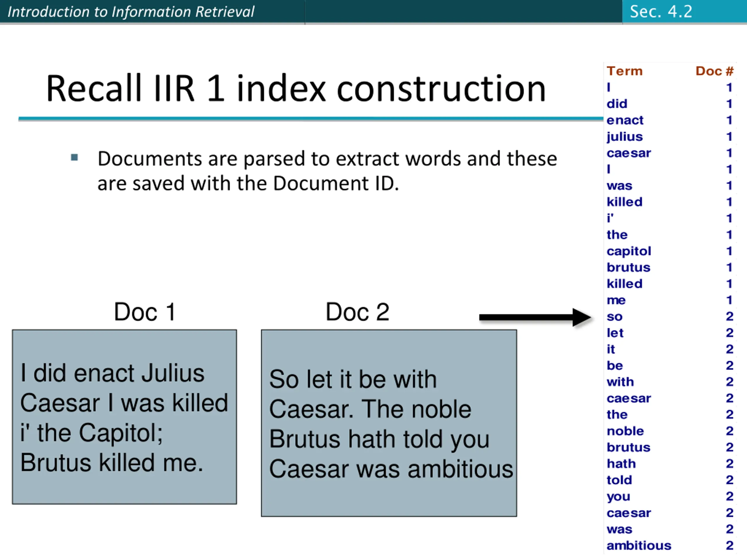Select the "me" term in the table
The width and height of the screenshot is (747, 560).
point(616,300)
